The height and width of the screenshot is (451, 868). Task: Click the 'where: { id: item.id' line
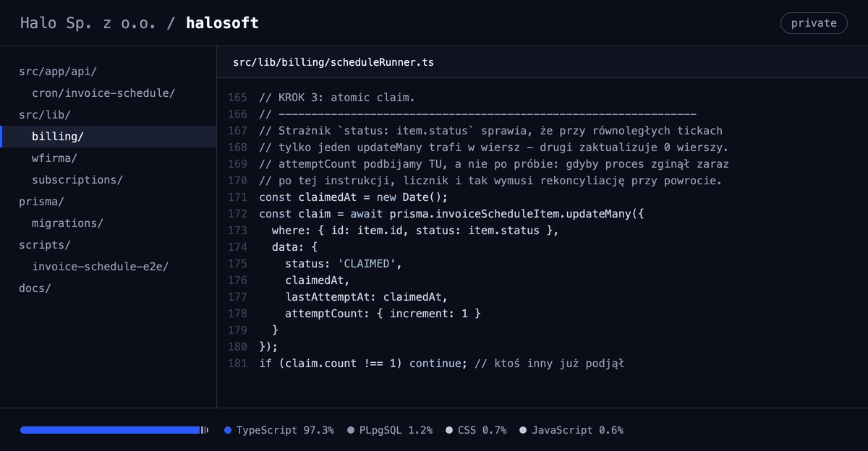point(416,231)
